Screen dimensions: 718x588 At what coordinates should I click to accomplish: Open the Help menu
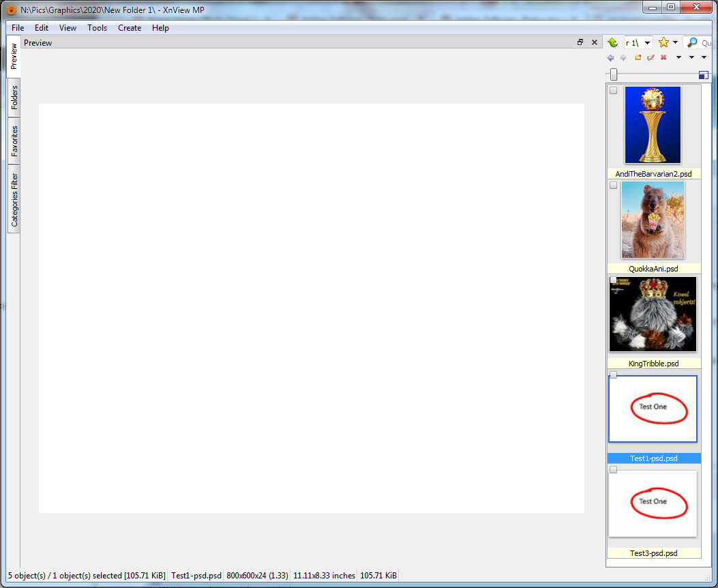[160, 28]
